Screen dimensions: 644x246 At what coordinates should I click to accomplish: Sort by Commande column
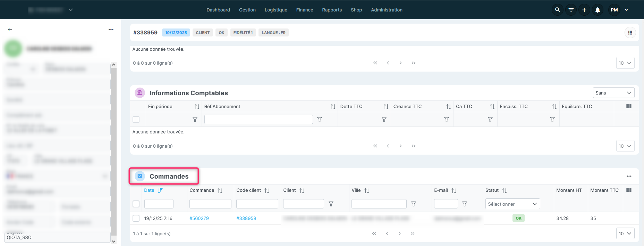coord(220,190)
